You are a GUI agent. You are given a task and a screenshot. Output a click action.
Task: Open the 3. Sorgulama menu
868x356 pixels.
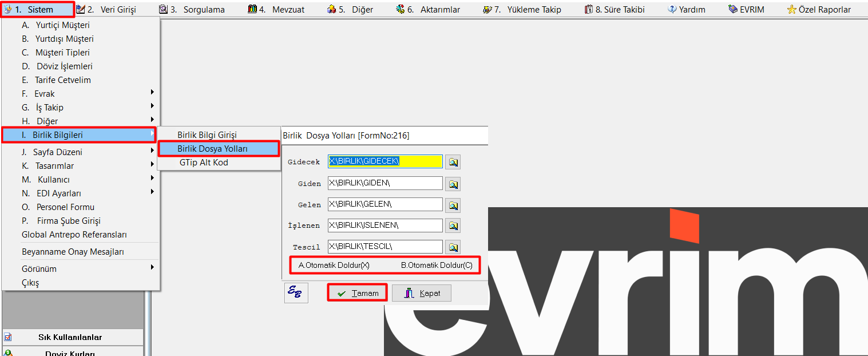[x=192, y=9]
